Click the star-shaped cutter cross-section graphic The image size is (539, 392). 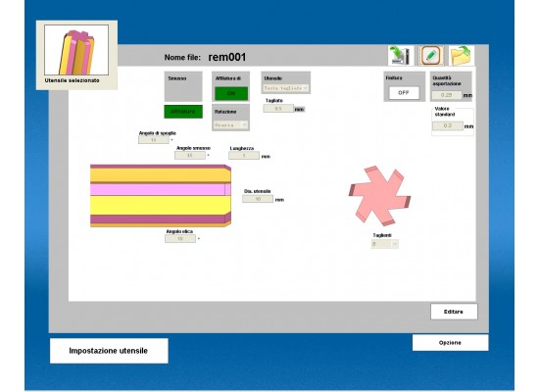coord(379,196)
